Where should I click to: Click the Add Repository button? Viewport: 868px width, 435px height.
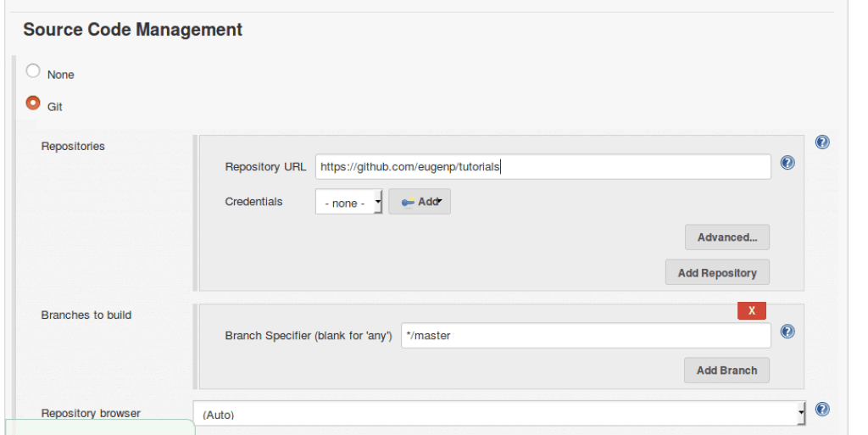717,272
